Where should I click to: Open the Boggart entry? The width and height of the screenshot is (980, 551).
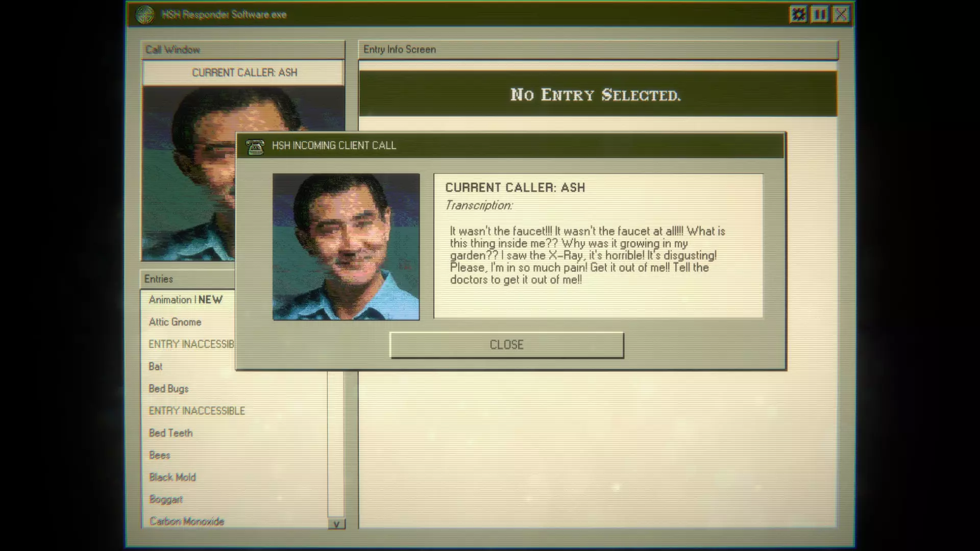165,499
